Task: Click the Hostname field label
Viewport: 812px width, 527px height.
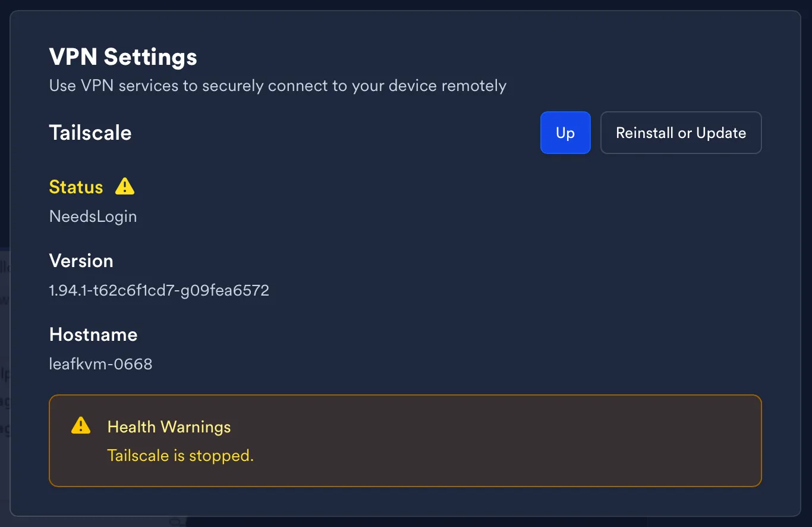Action: point(93,334)
